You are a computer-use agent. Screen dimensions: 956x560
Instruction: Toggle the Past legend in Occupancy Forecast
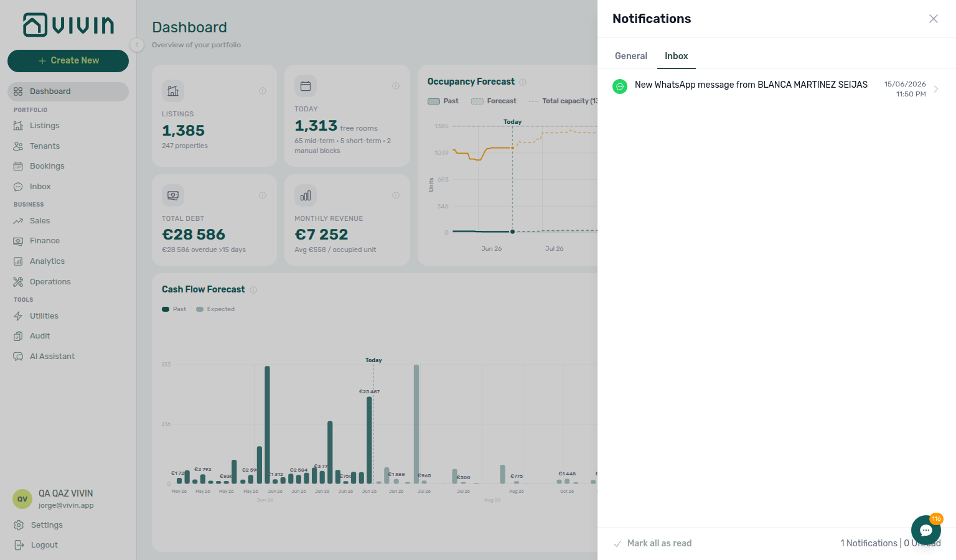pyautogui.click(x=443, y=101)
